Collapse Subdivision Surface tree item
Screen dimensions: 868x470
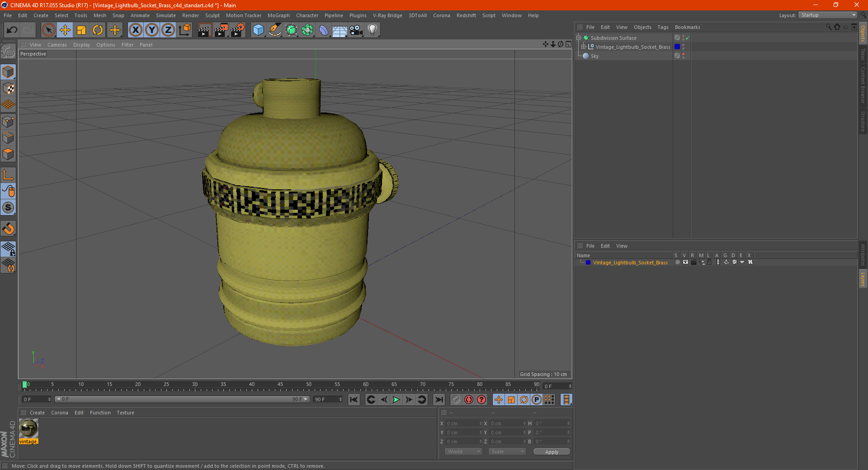tap(578, 38)
